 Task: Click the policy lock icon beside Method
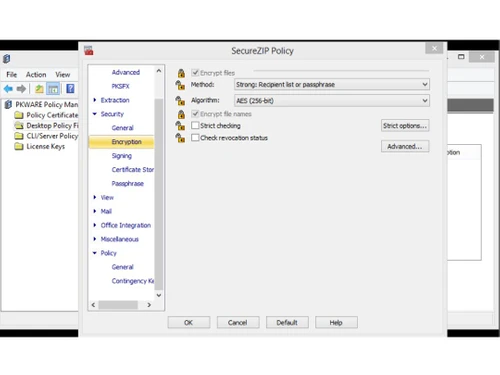point(180,85)
